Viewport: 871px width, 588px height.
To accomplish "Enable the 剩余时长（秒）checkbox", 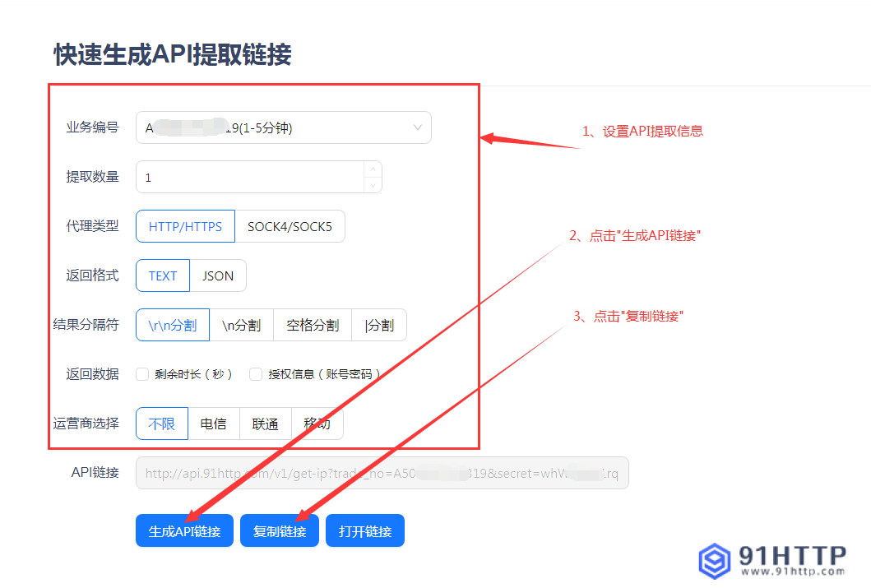I will click(x=141, y=374).
